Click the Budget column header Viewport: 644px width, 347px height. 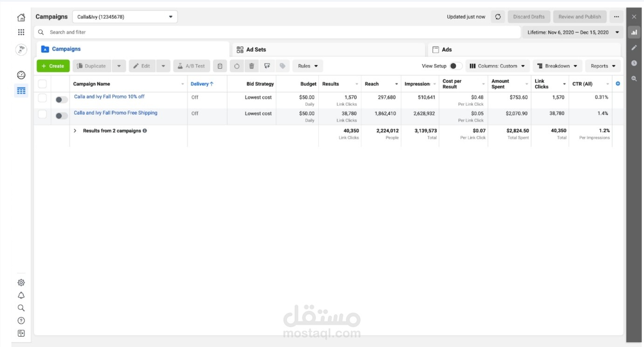pyautogui.click(x=308, y=84)
